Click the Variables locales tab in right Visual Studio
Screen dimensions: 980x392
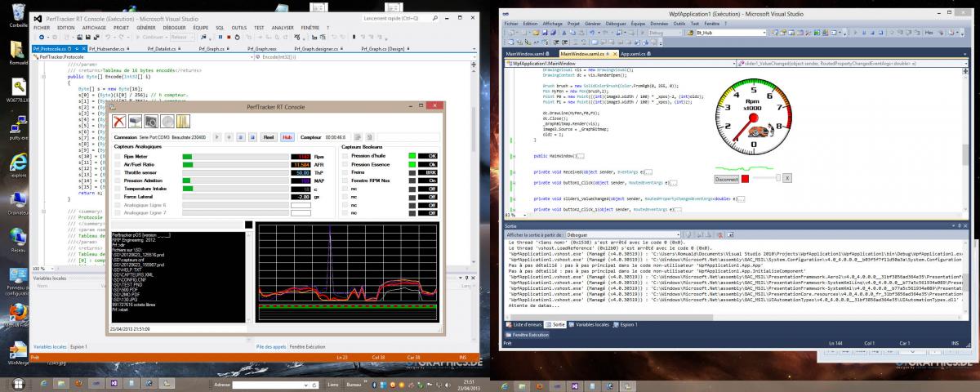tap(590, 324)
